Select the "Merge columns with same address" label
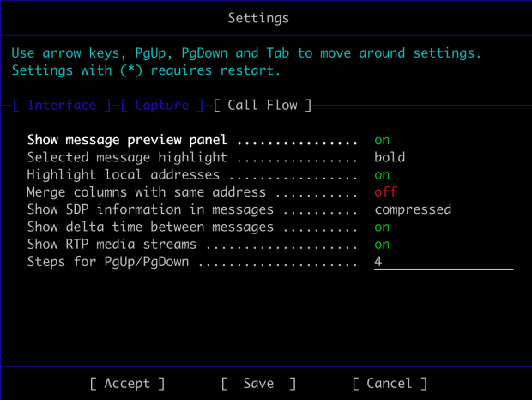The height and width of the screenshot is (400, 532). (146, 192)
